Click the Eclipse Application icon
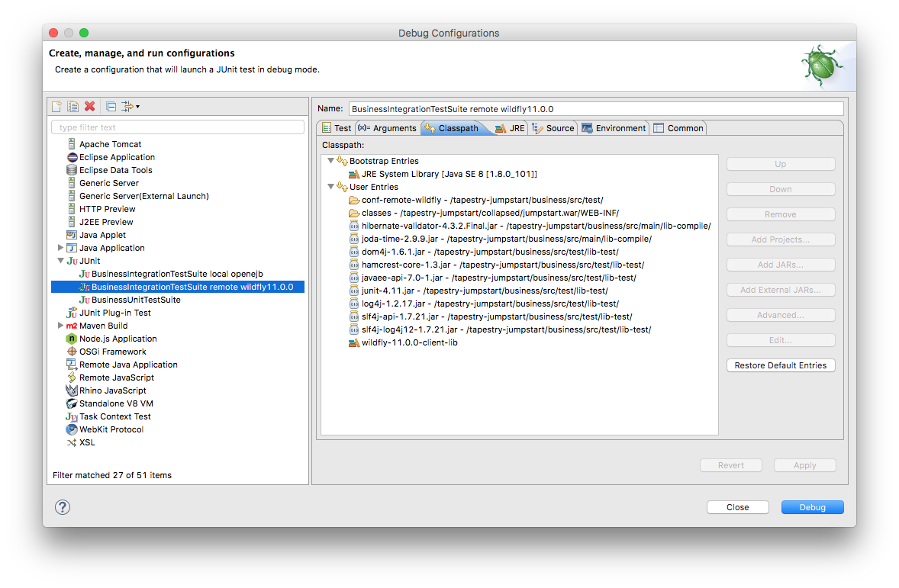The image size is (899, 588). click(x=72, y=157)
